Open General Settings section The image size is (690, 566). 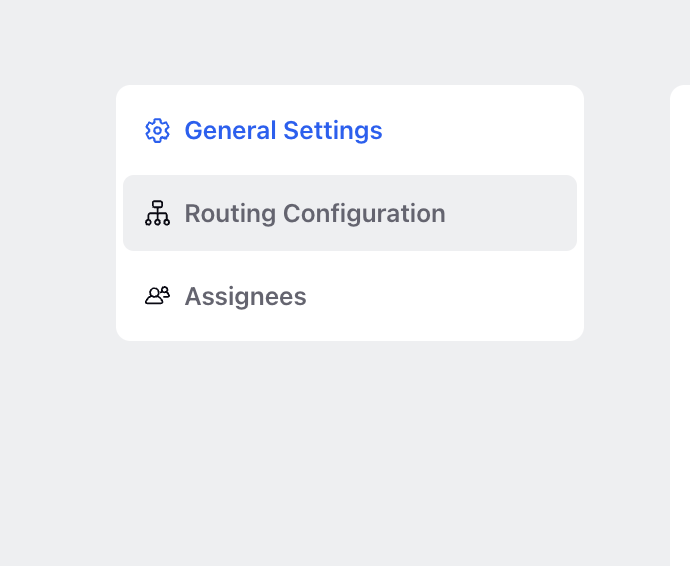(350, 130)
